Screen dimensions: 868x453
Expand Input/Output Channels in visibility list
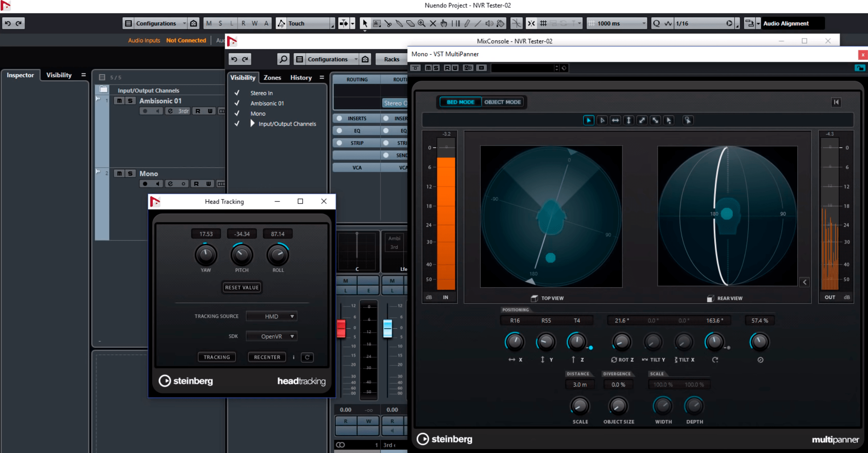coord(252,124)
